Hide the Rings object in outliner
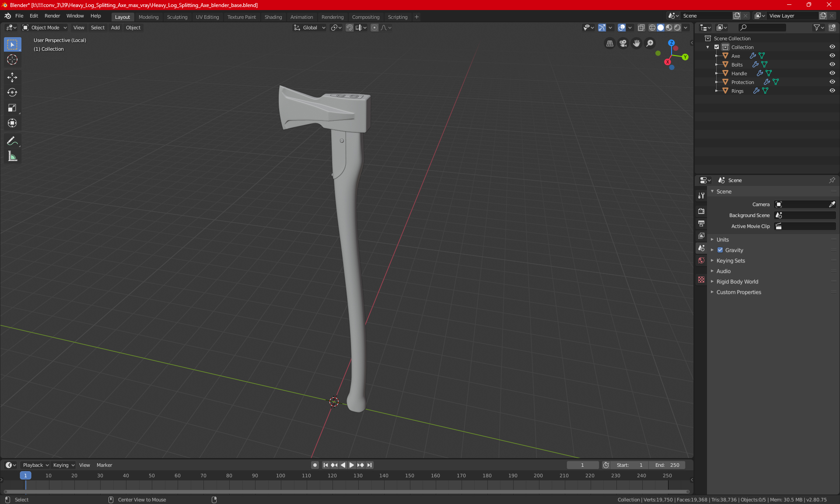The image size is (840, 504). [x=832, y=91]
